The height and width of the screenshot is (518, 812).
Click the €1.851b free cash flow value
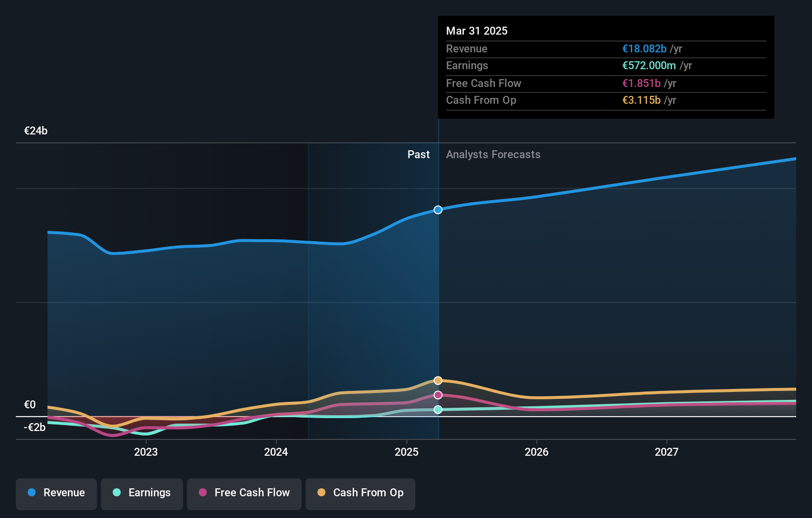coord(641,84)
